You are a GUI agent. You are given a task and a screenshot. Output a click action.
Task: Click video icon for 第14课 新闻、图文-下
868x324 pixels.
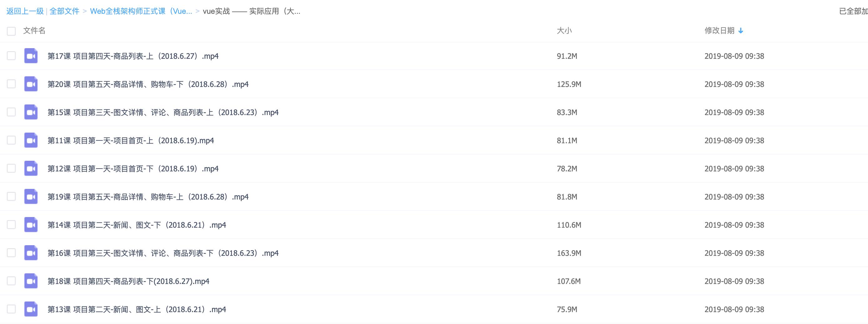(x=31, y=225)
